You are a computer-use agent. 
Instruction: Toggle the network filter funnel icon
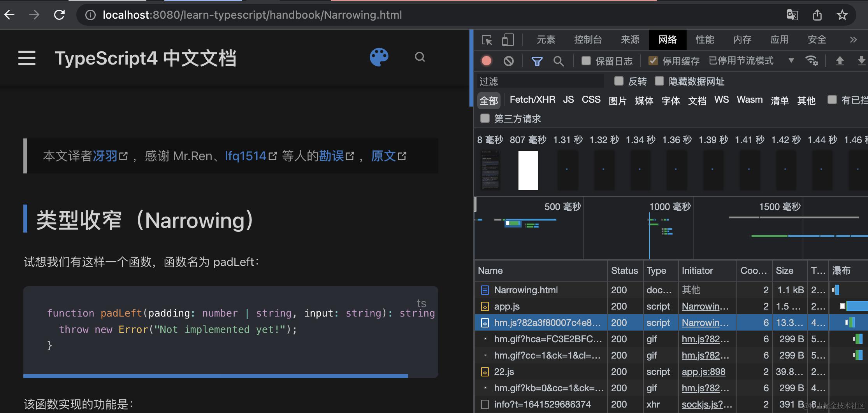click(x=537, y=61)
